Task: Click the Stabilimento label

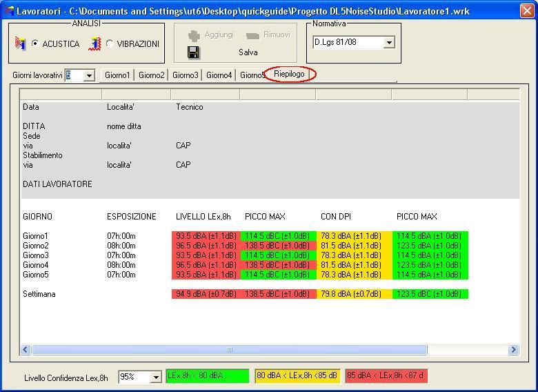Action: coord(43,155)
